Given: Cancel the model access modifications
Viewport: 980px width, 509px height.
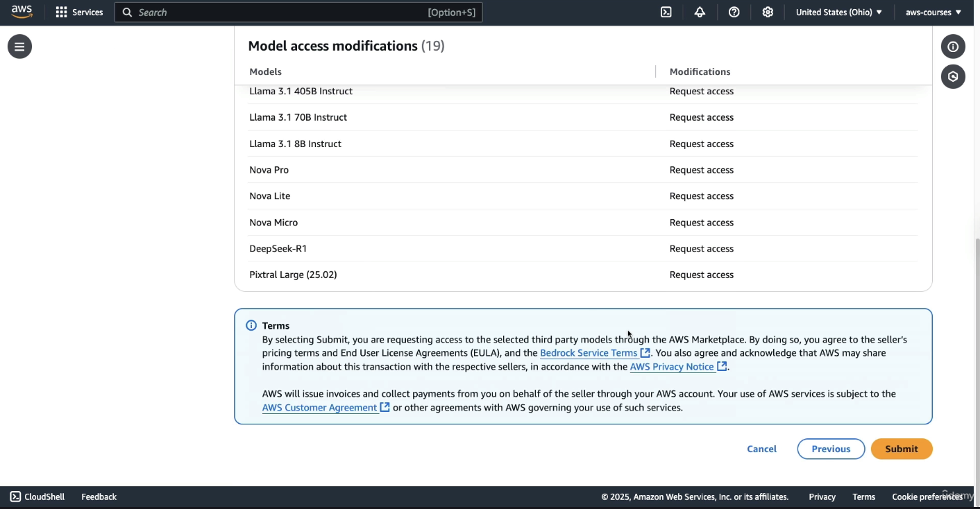Looking at the screenshot, I should point(761,449).
